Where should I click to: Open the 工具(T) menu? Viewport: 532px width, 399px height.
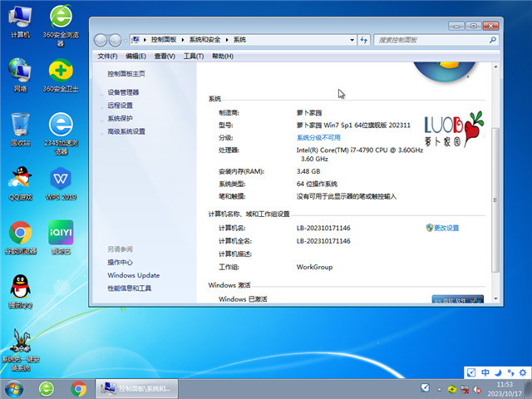click(194, 57)
